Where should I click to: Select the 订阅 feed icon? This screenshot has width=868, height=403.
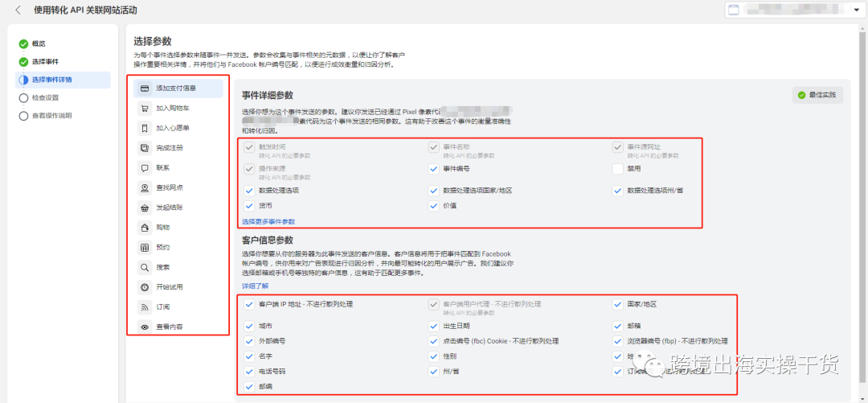point(145,307)
